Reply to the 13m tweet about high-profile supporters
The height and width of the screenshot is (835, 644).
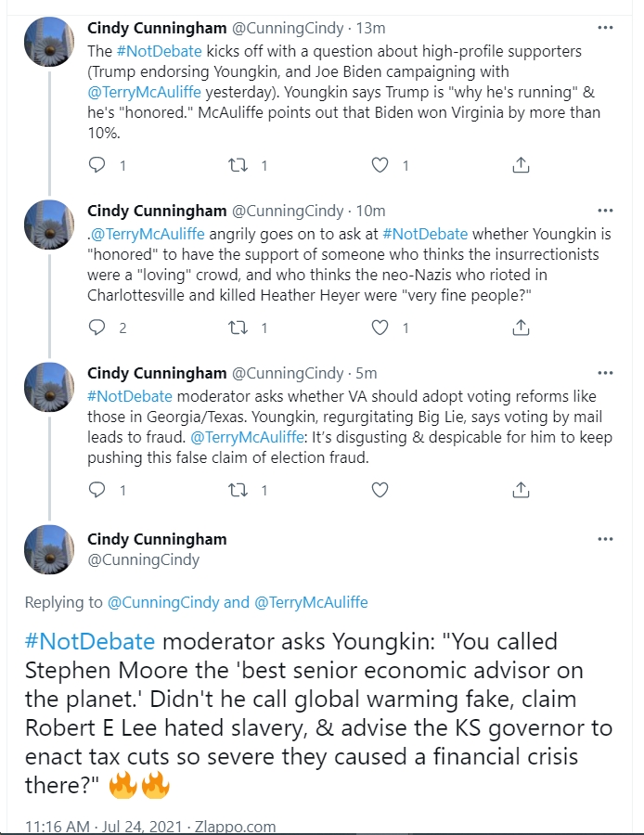click(97, 165)
